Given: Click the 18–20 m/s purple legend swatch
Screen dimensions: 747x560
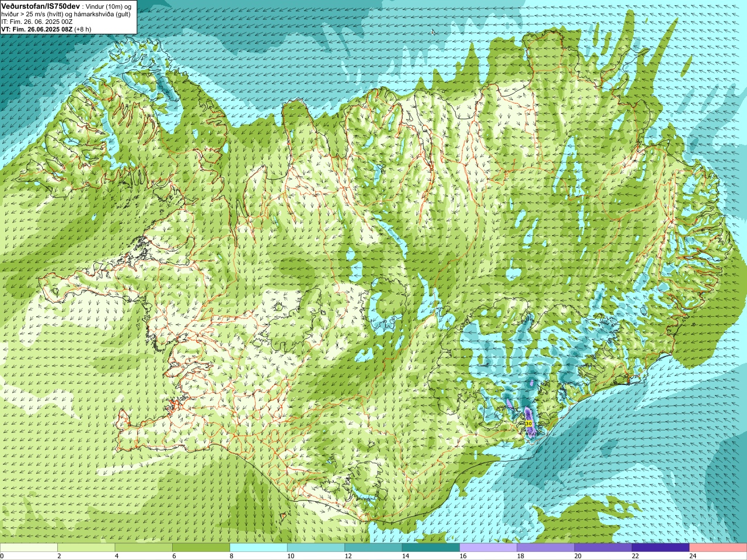Looking at the screenshot, I should tap(546, 548).
